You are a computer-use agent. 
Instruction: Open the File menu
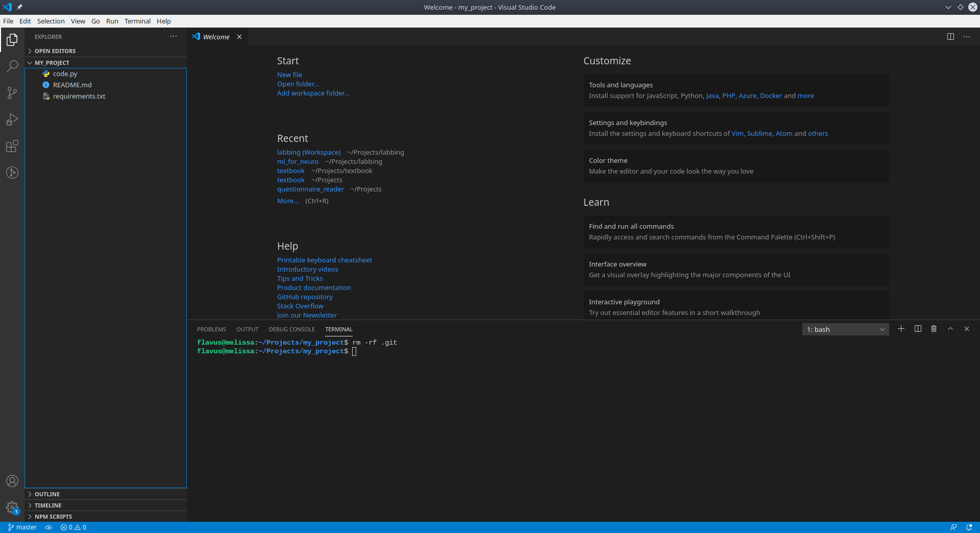point(8,21)
